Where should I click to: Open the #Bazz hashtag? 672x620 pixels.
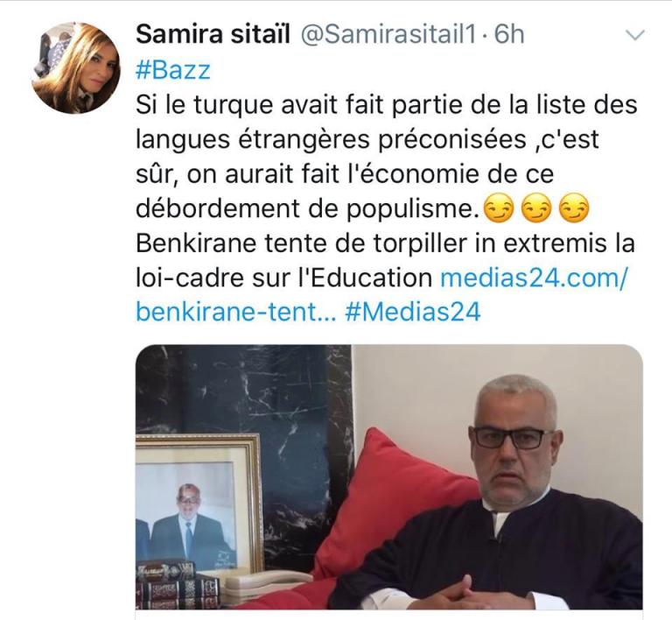pyautogui.click(x=173, y=70)
